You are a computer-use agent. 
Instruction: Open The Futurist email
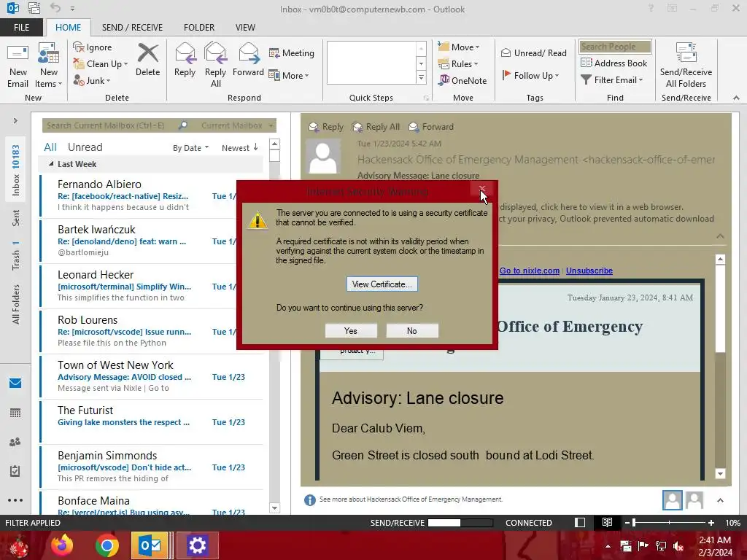coord(152,421)
